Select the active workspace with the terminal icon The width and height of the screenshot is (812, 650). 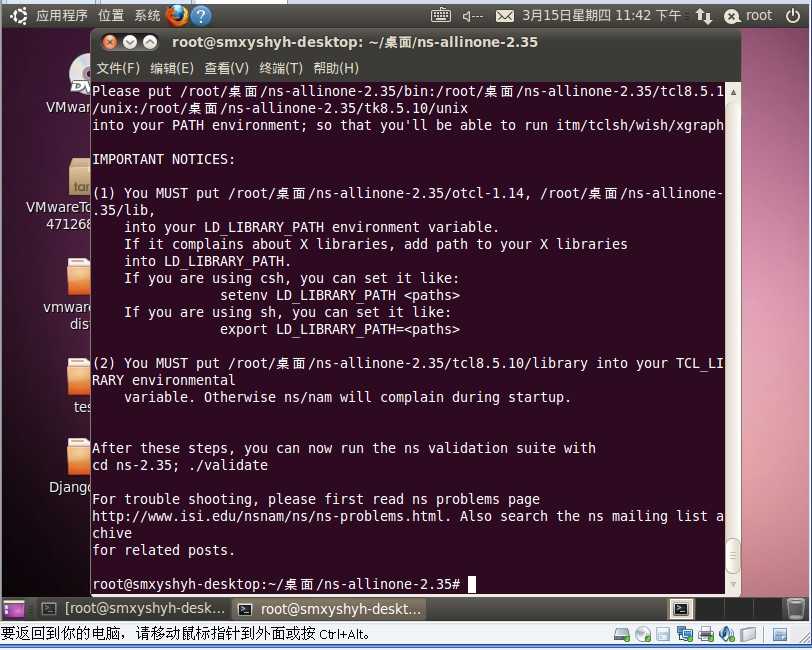[680, 609]
